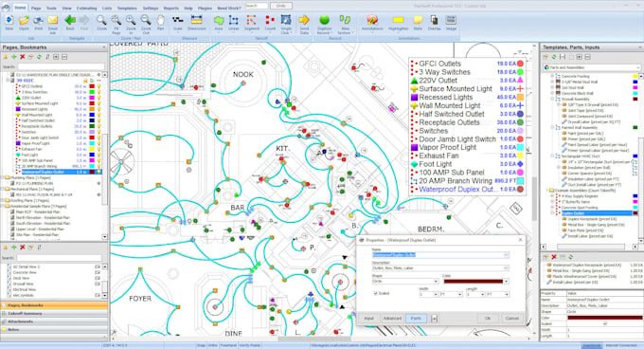
Task: Toggle Scaled checkbox in the bottom property grid
Action: tap(604, 324)
